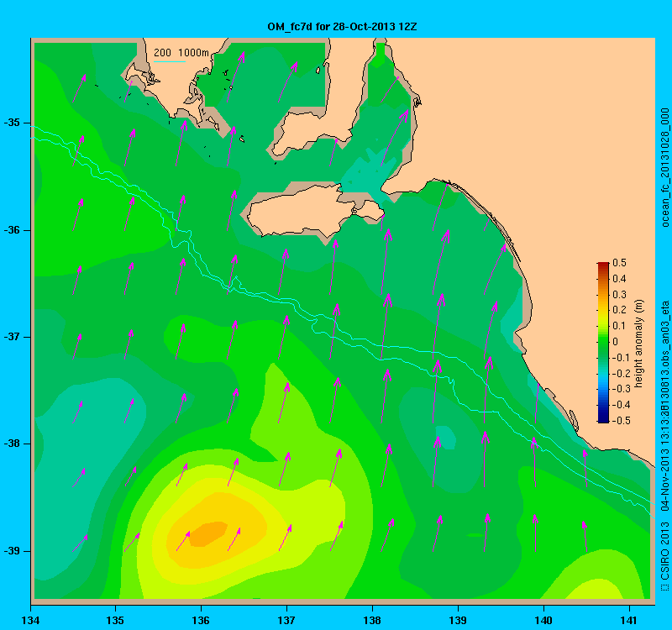Click the 136 longitude axis label
This screenshot has width=672, height=630.
coord(201,620)
